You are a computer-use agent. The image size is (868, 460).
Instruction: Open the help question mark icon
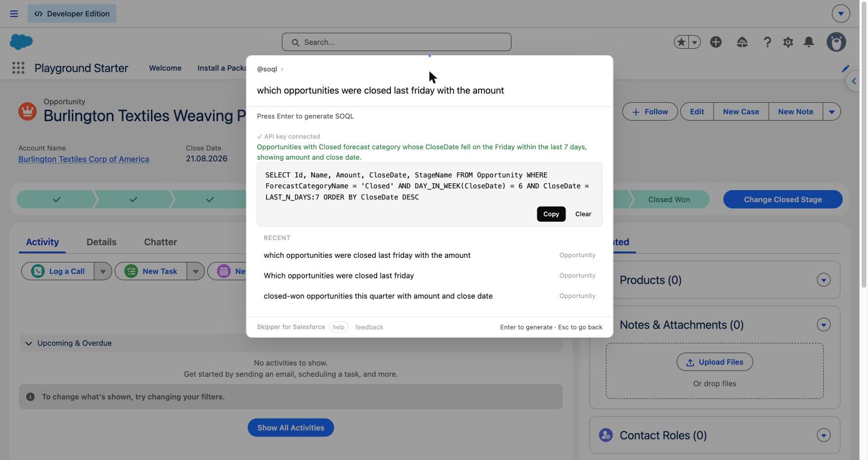click(x=767, y=42)
